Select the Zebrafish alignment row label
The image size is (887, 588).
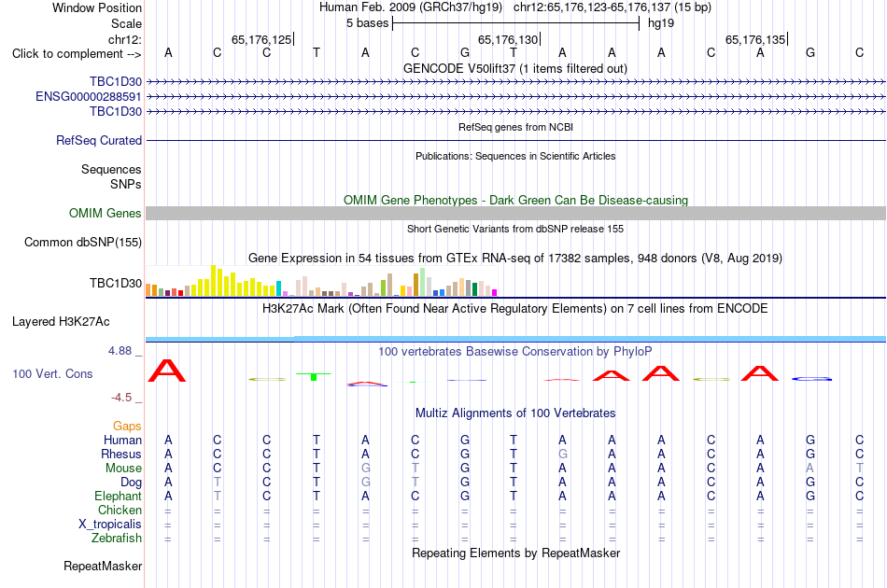[117, 538]
